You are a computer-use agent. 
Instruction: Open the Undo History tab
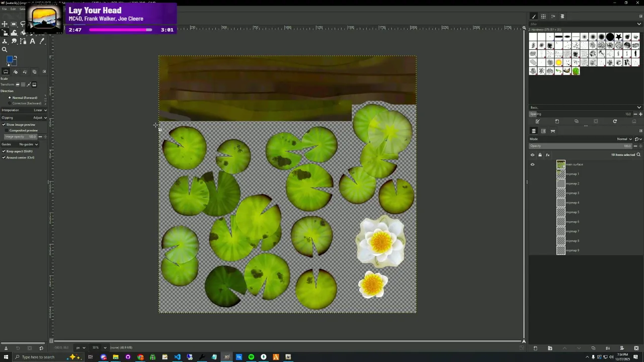pyautogui.click(x=25, y=71)
